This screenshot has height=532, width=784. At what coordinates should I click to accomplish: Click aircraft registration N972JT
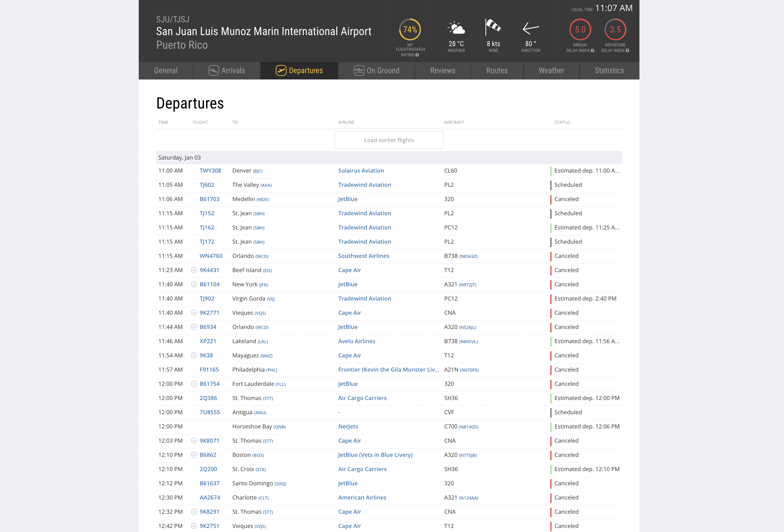468,285
